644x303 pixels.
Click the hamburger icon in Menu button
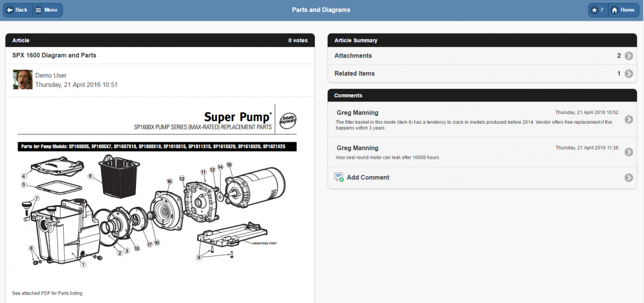38,10
